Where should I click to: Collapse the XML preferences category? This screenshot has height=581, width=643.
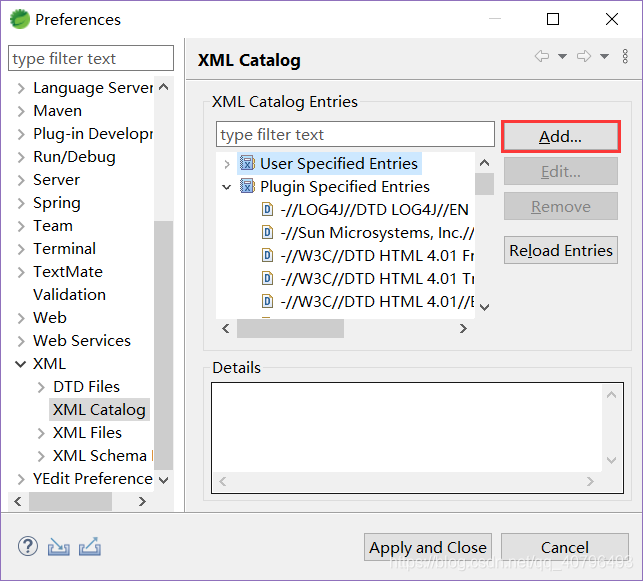tap(21, 364)
